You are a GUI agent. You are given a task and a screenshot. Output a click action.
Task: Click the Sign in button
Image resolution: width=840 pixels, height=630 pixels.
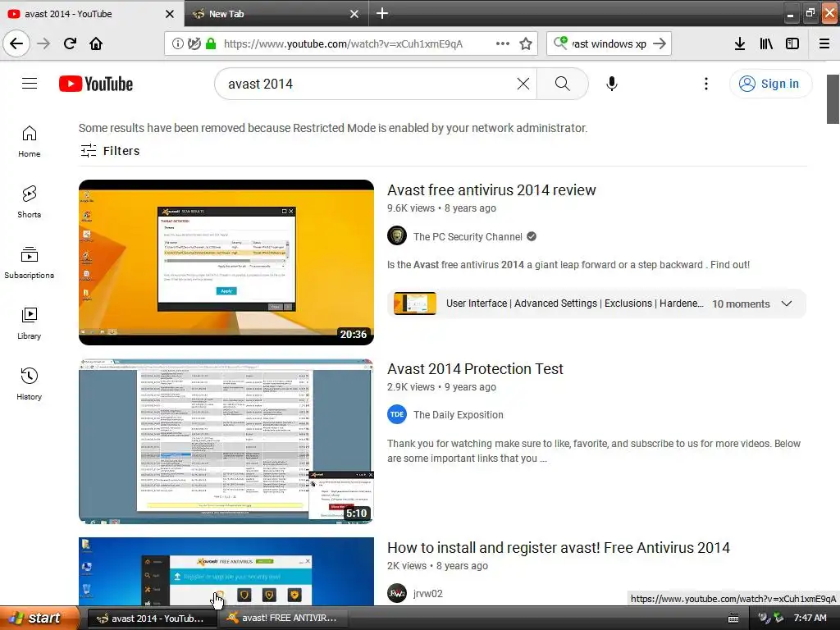(771, 84)
